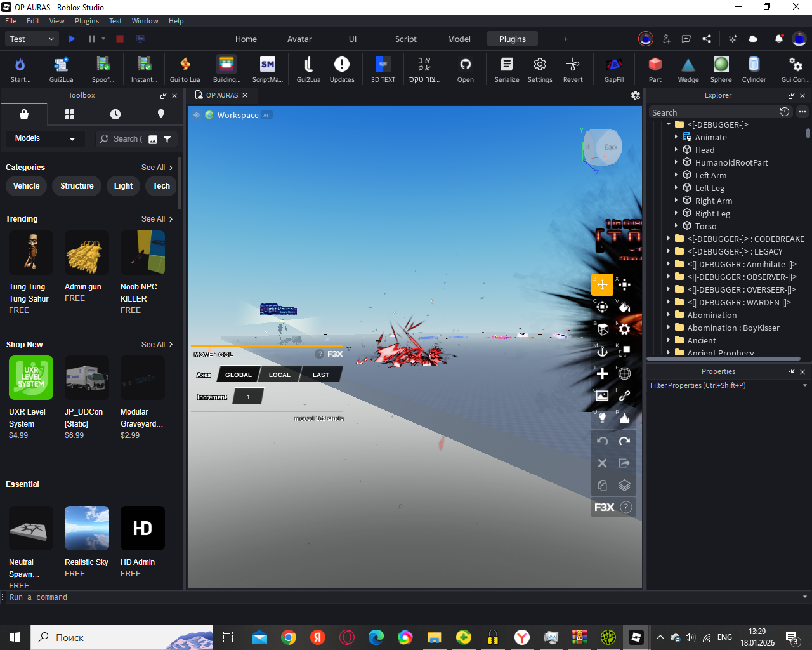
Task: Open the Realistic Sky thumbnail
Action: (x=87, y=528)
